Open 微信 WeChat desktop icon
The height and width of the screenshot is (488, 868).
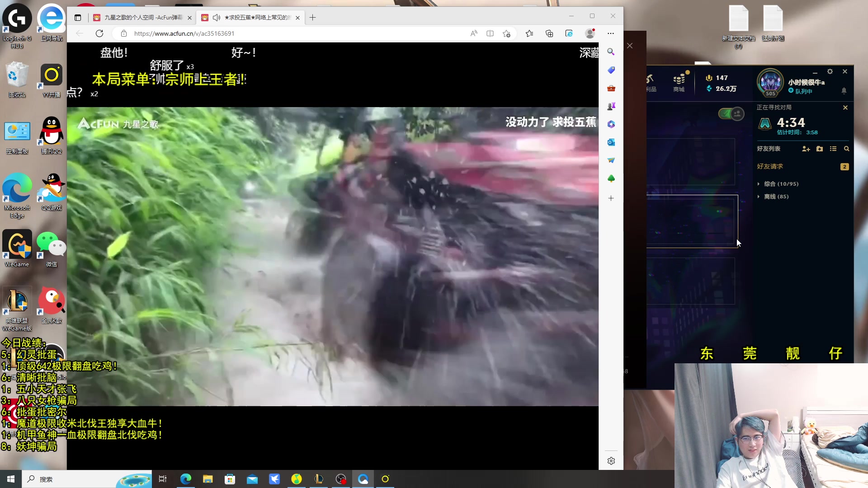pyautogui.click(x=51, y=249)
